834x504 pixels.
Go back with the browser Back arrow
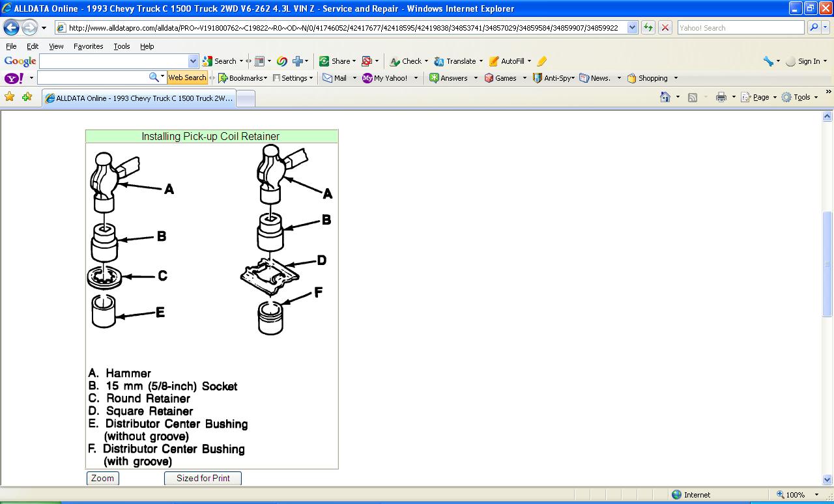coord(12,28)
